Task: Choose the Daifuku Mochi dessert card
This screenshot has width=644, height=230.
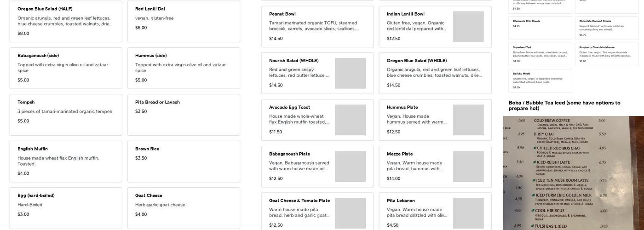Action: click(540, 80)
